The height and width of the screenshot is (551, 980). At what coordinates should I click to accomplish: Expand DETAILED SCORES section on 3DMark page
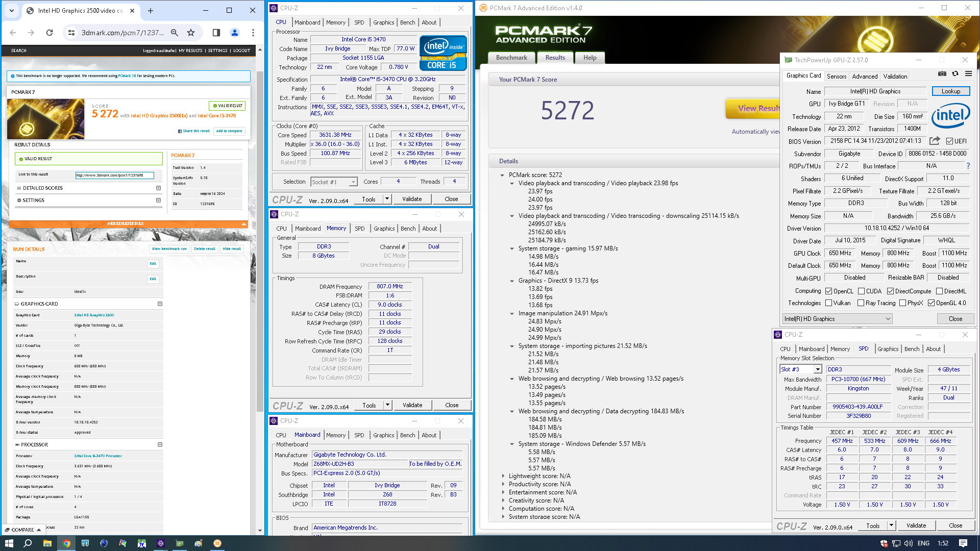click(x=158, y=188)
